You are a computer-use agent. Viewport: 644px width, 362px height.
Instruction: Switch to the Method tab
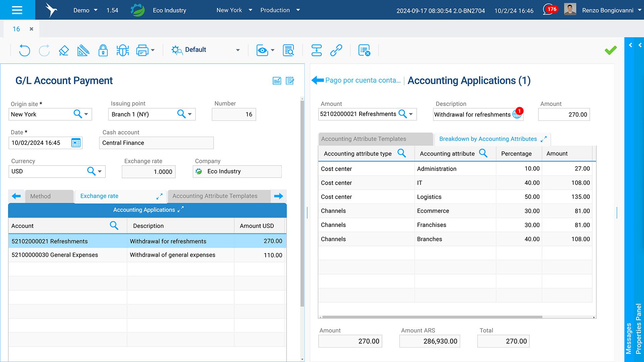point(40,196)
